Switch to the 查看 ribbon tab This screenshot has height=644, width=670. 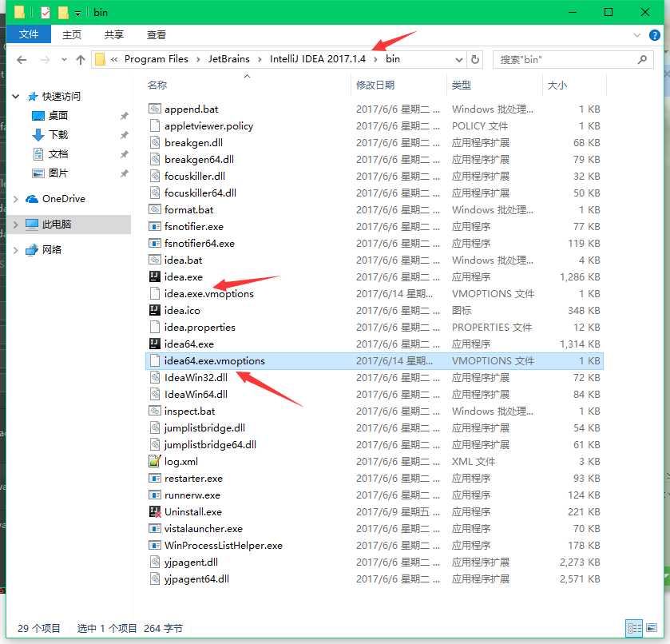157,34
